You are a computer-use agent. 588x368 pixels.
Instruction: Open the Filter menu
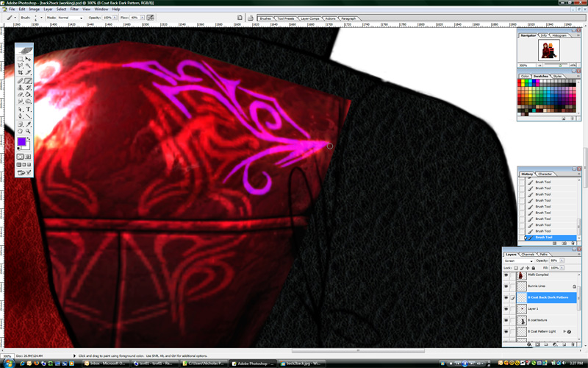(73, 9)
